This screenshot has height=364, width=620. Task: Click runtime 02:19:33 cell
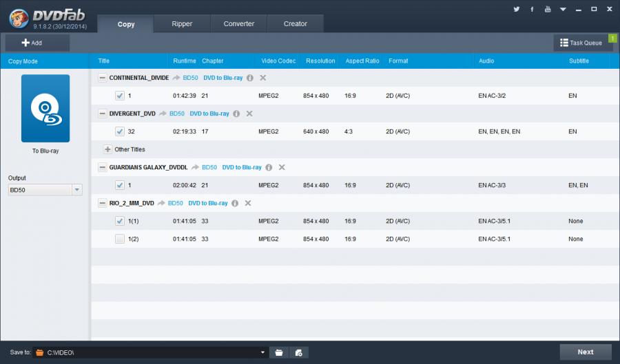tap(184, 131)
